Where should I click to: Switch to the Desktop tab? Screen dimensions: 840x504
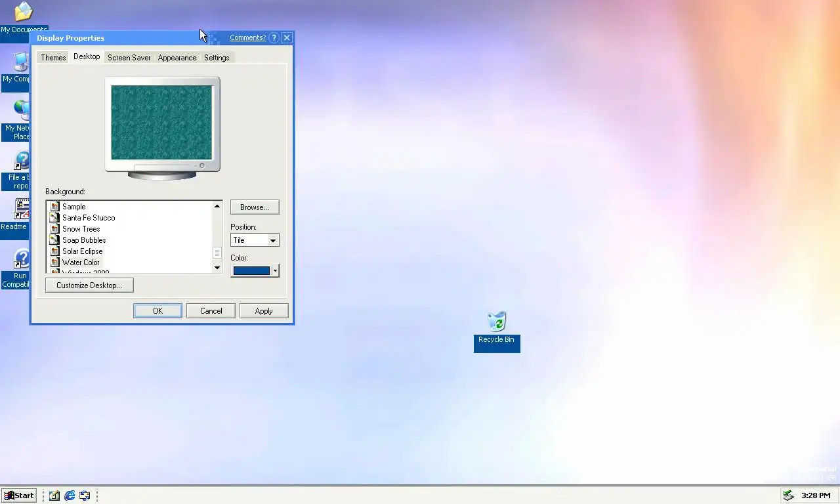tap(87, 56)
